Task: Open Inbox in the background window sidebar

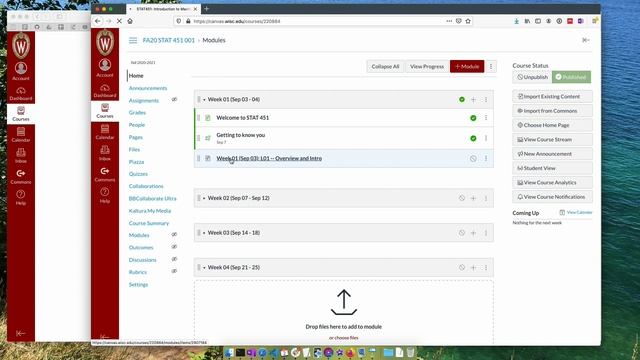Action: (21, 156)
